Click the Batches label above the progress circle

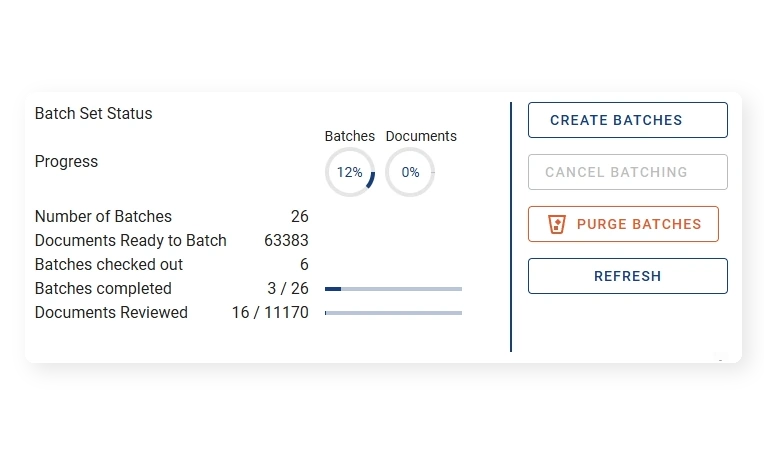click(350, 136)
